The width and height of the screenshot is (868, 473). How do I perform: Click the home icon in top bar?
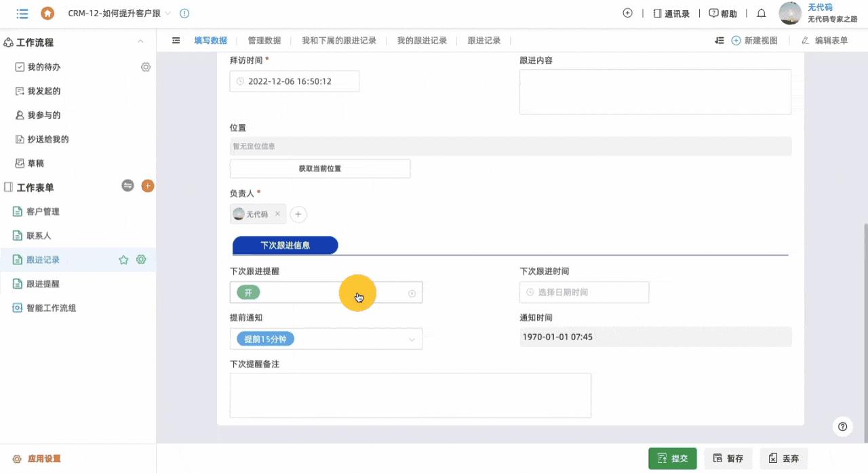tap(47, 14)
